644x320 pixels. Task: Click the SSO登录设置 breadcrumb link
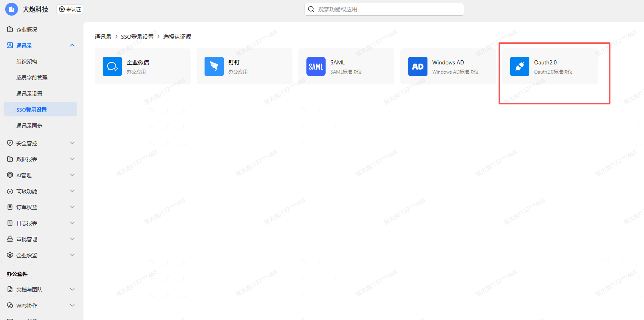coord(137,37)
